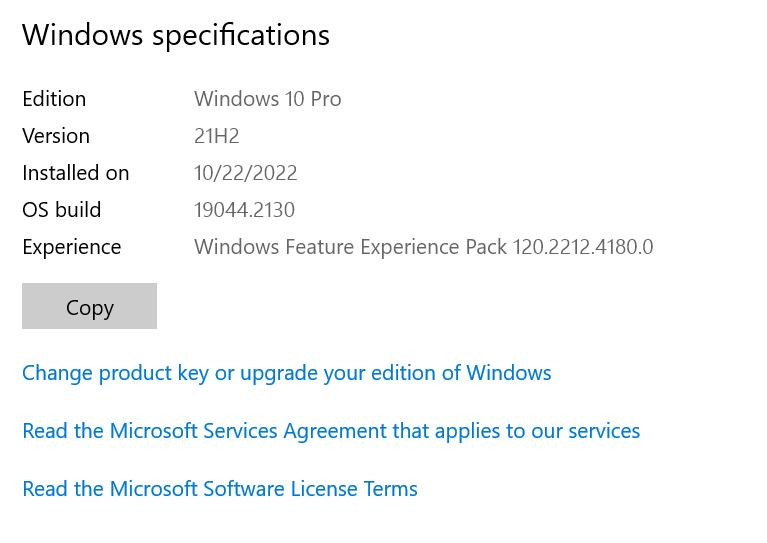Click the Copy button
Image resolution: width=767 pixels, height=543 pixels.
point(89,306)
